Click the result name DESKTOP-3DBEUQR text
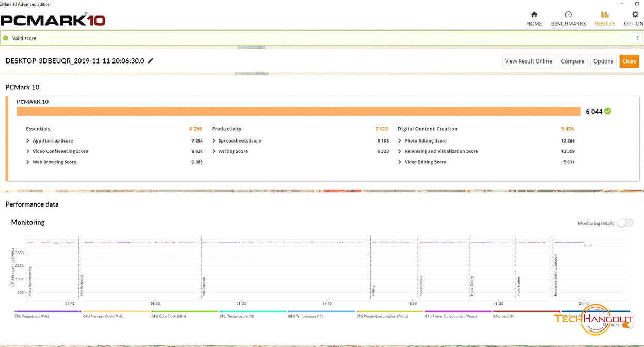 click(75, 61)
